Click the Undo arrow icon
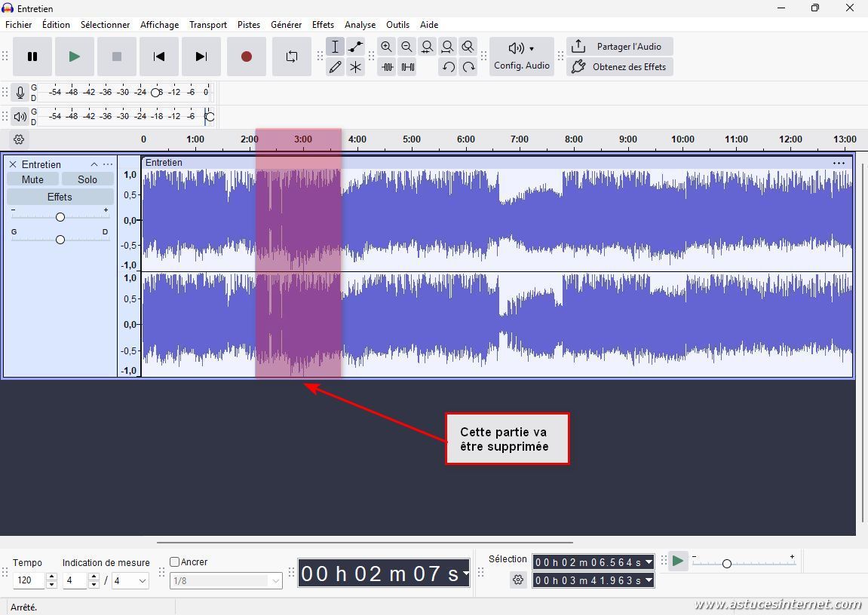The height and width of the screenshot is (615, 868). [x=448, y=67]
